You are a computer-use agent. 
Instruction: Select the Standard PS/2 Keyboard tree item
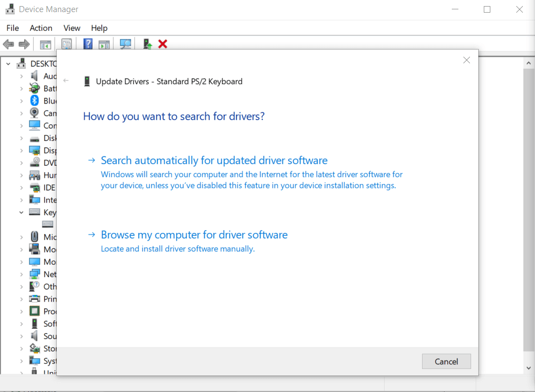47,224
